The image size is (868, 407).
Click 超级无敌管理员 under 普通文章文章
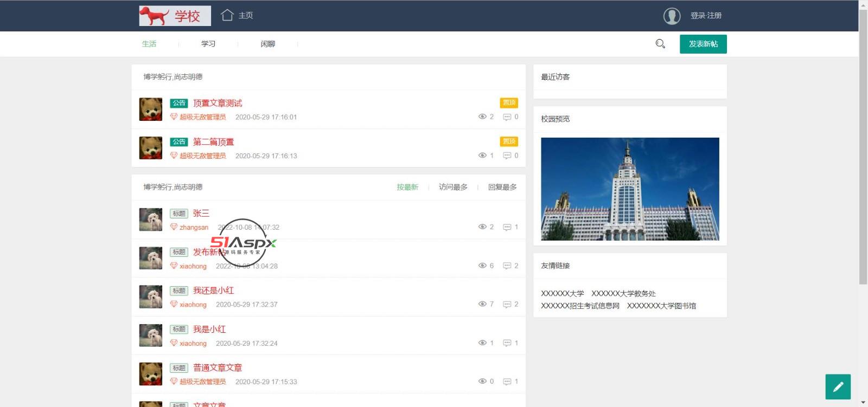[203, 382]
